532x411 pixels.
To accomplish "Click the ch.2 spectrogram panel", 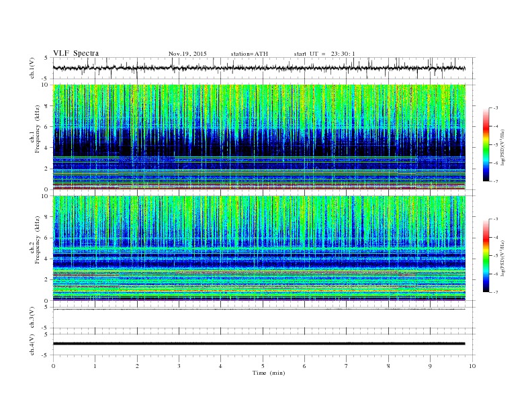I will 259,248.
